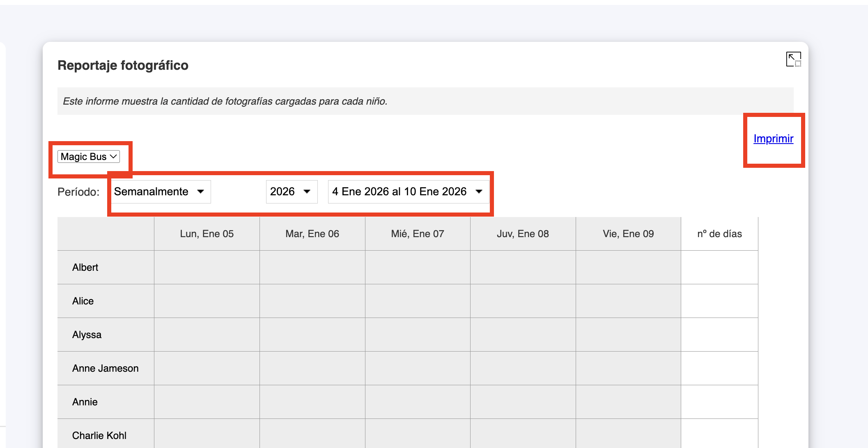
Task: Click the Lun, Ene 05 column header
Action: pyautogui.click(x=207, y=234)
